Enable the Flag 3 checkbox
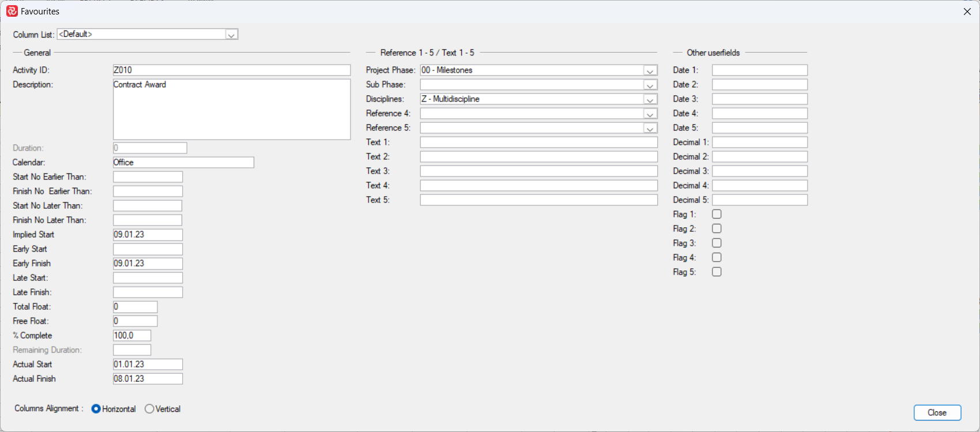The image size is (980, 432). pos(717,243)
